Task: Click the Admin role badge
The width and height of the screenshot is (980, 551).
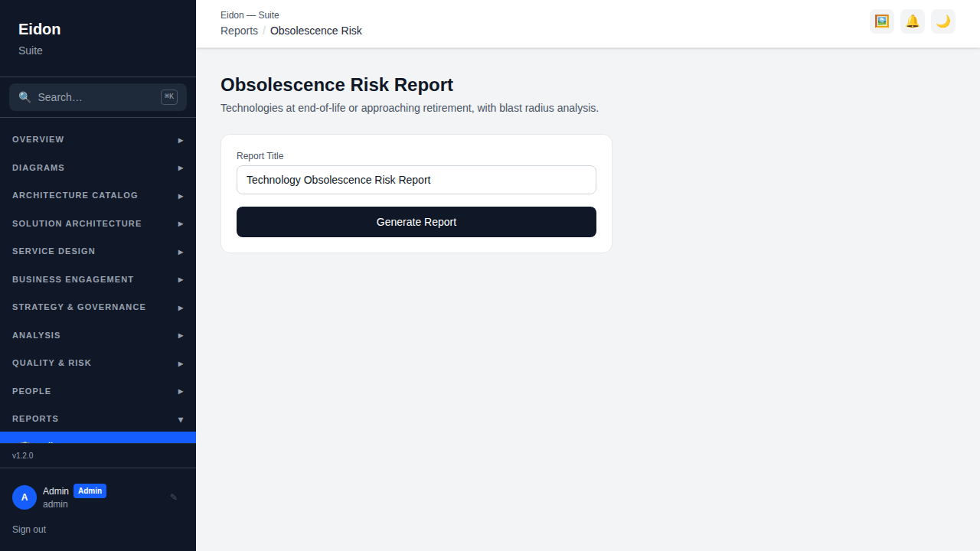Action: coord(90,491)
